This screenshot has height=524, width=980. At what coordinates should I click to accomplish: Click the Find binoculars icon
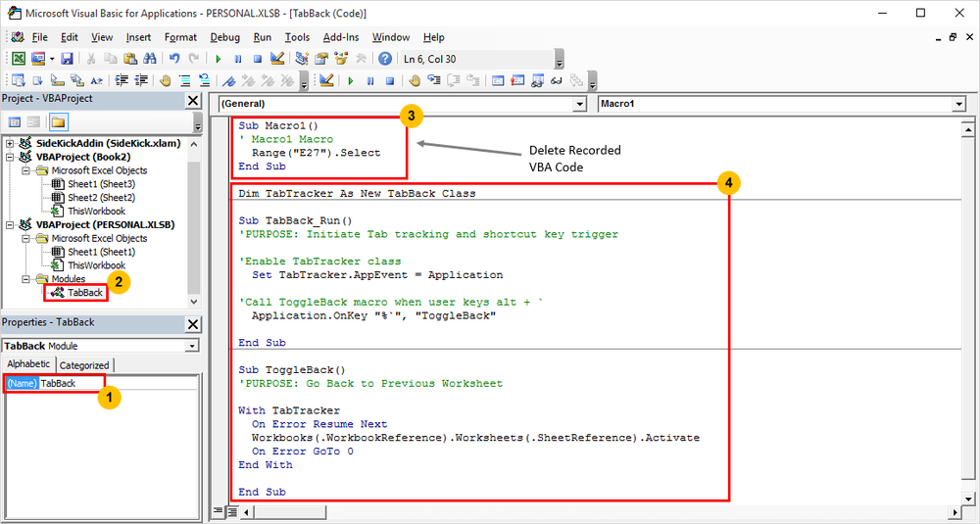150,59
